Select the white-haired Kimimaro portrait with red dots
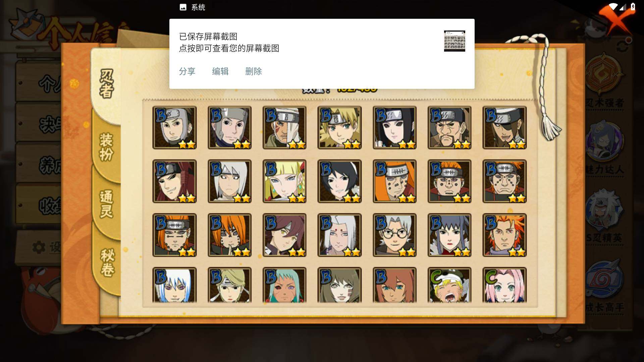 339,235
